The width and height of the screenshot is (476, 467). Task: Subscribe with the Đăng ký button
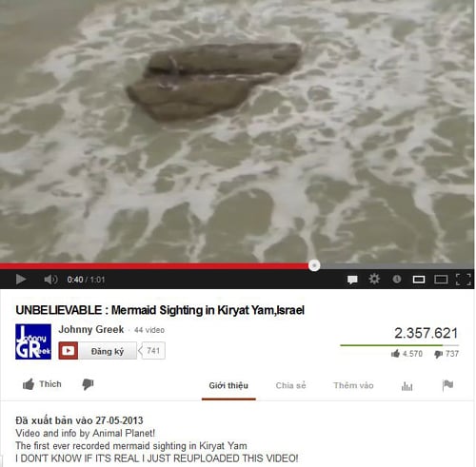[x=98, y=351]
